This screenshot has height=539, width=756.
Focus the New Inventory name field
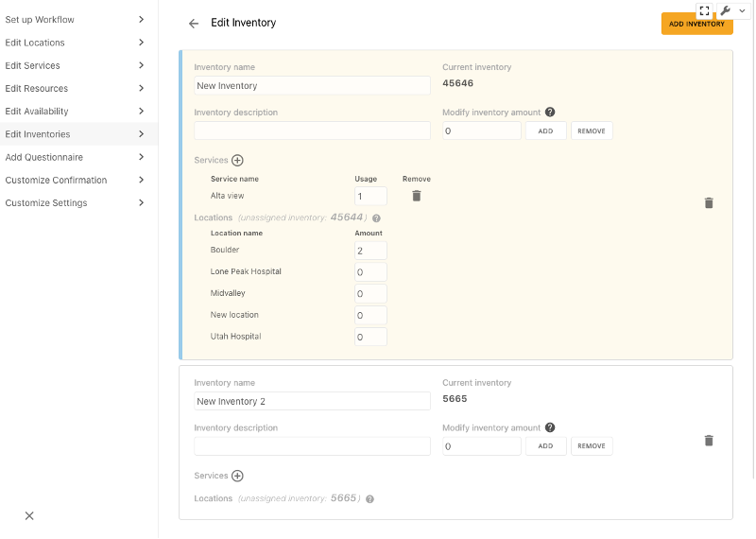[312, 85]
